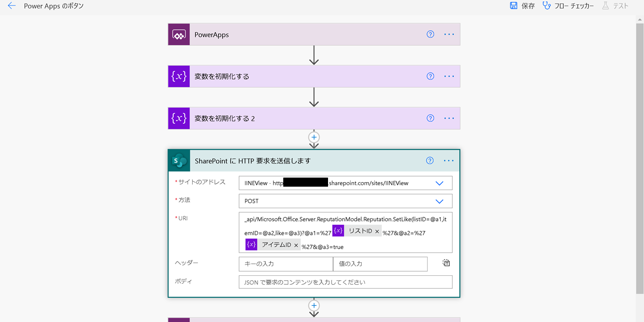Click the body JSON input field
The image size is (644, 322).
tap(346, 282)
